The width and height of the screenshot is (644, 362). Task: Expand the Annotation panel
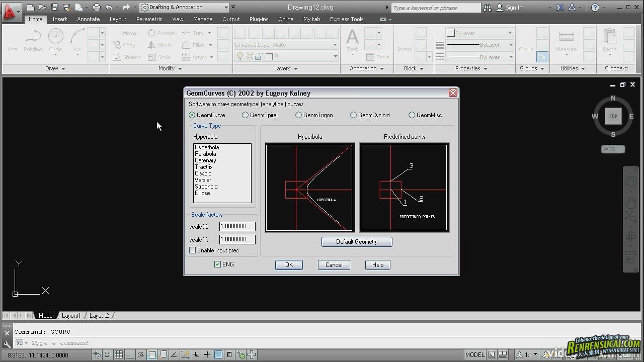(x=367, y=68)
